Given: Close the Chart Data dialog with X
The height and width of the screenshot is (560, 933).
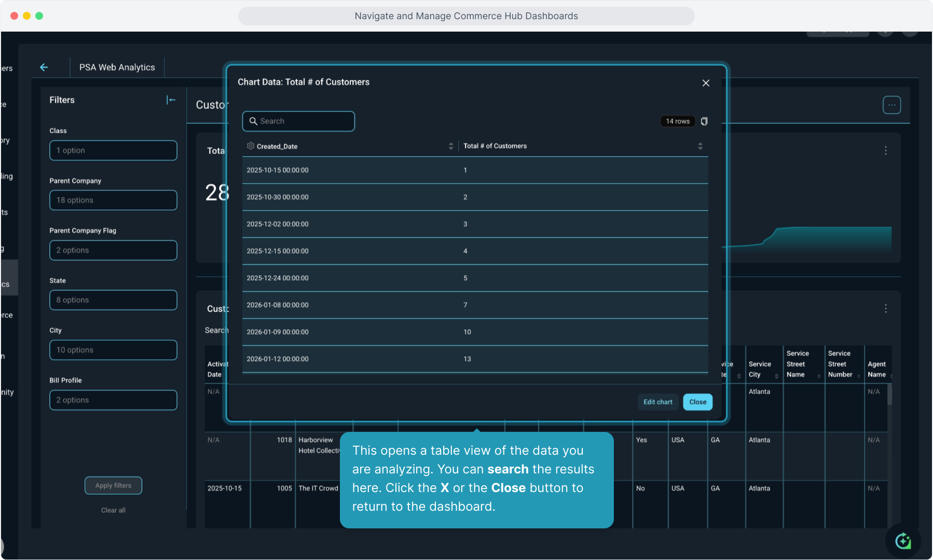Looking at the screenshot, I should tap(706, 83).
